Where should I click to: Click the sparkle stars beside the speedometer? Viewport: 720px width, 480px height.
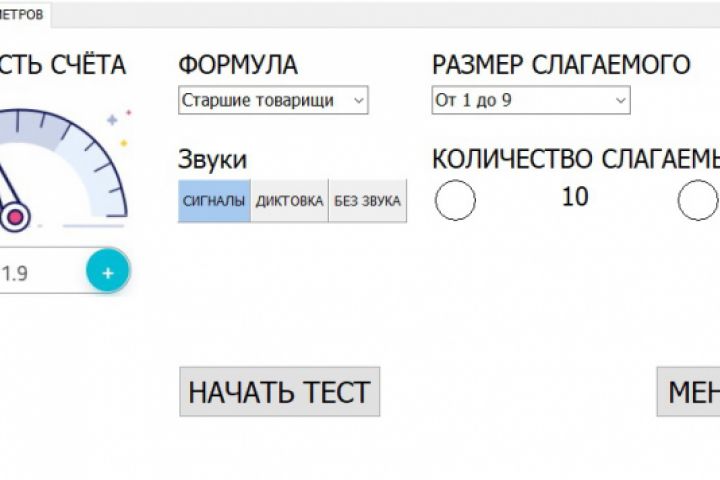(x=119, y=129)
